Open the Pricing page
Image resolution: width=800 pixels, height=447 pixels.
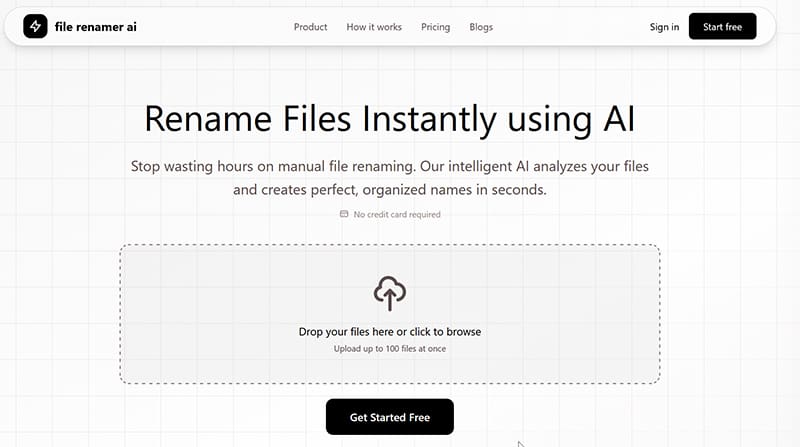click(435, 27)
